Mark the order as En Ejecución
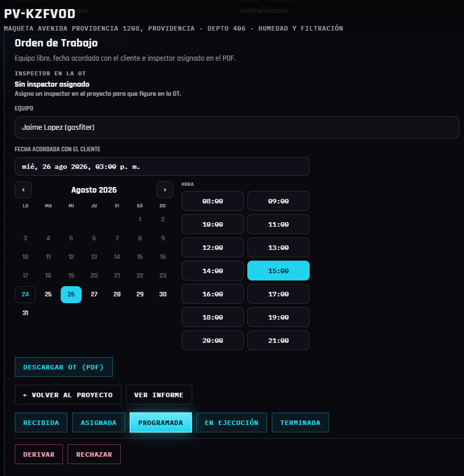The width and height of the screenshot is (464, 476). [x=231, y=423]
